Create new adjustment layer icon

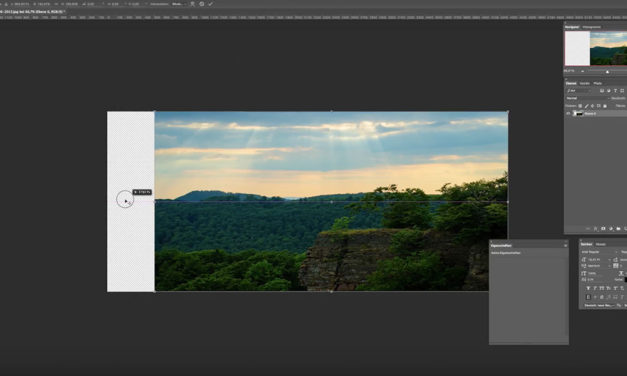pyautogui.click(x=611, y=229)
